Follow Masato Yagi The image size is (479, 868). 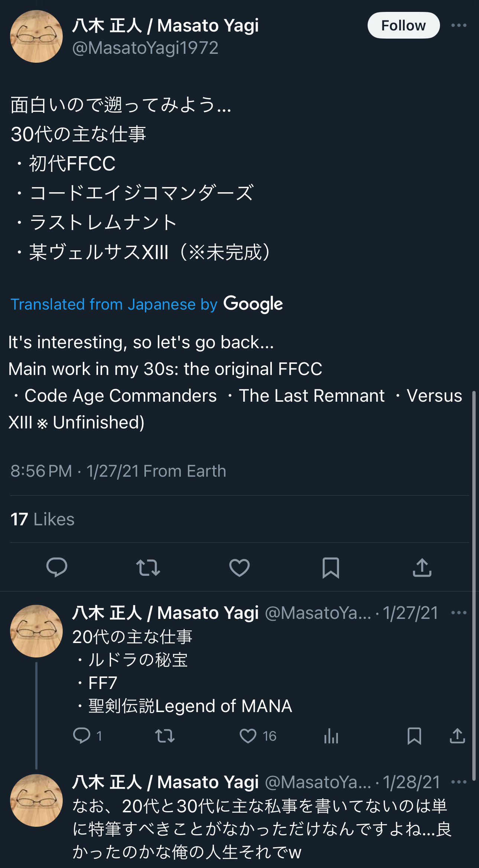tap(404, 25)
